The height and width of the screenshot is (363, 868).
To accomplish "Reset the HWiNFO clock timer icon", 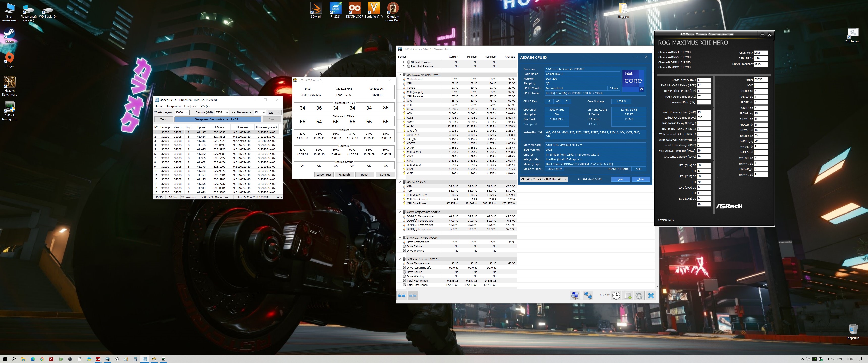I will [x=616, y=296].
